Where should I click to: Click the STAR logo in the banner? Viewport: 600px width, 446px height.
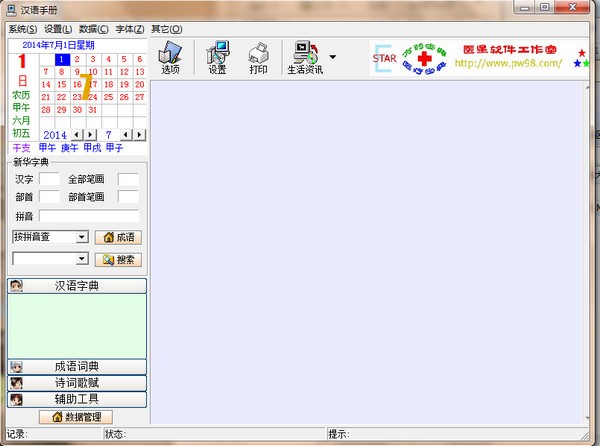(x=384, y=59)
